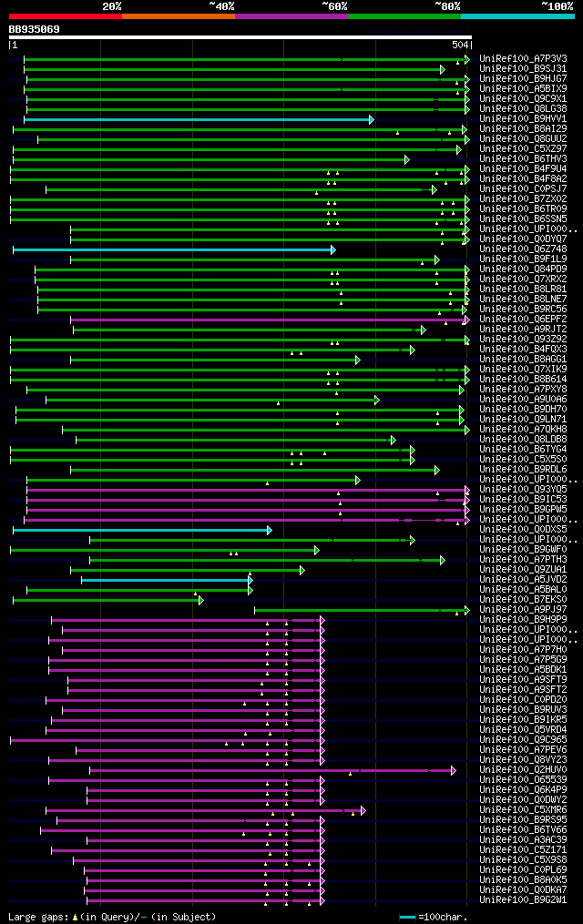Click arrowhead ending the B9HVV1 cyan alignment

(x=372, y=119)
